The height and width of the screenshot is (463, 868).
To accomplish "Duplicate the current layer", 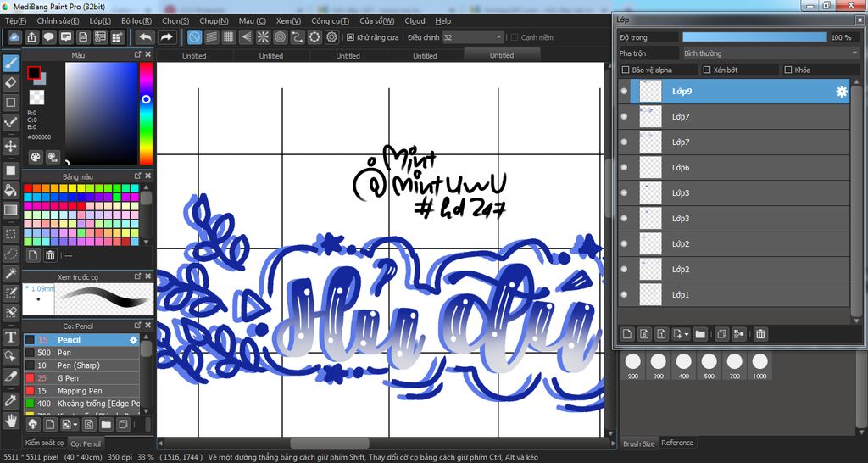I will pyautogui.click(x=721, y=334).
